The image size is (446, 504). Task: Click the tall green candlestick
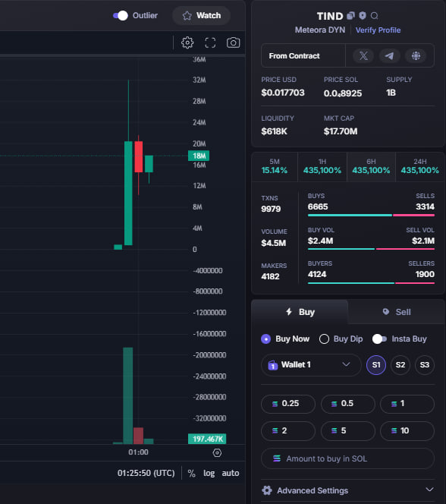click(x=128, y=193)
